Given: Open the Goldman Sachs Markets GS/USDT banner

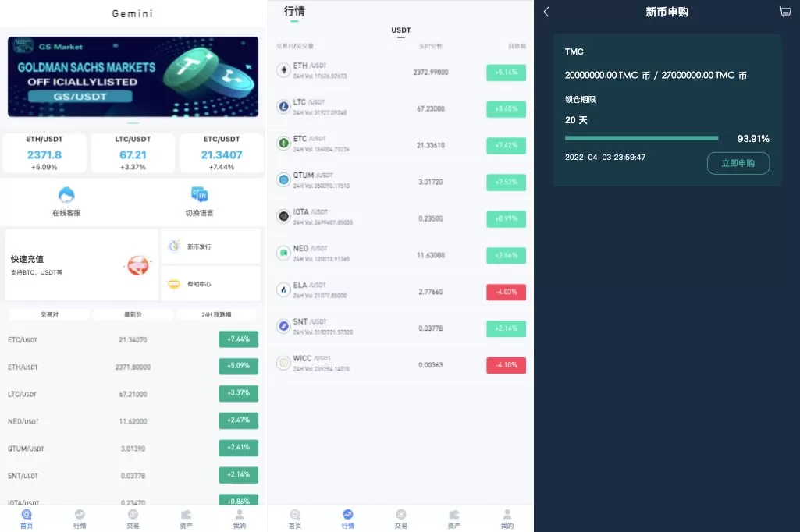Looking at the screenshot, I should (133, 76).
